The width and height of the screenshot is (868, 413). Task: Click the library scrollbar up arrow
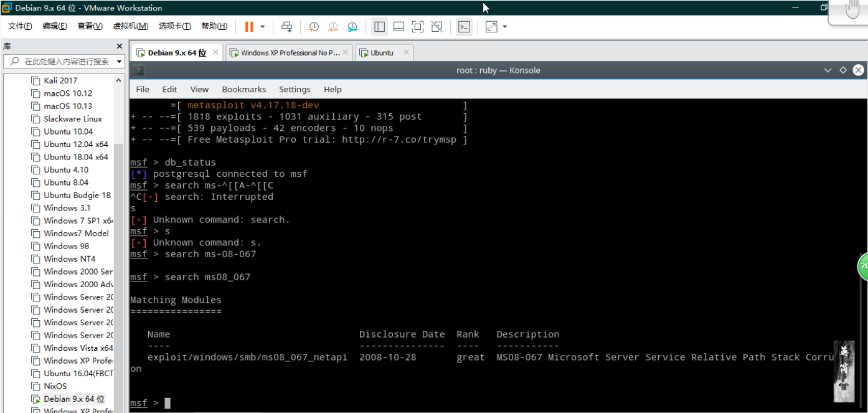pyautogui.click(x=118, y=80)
